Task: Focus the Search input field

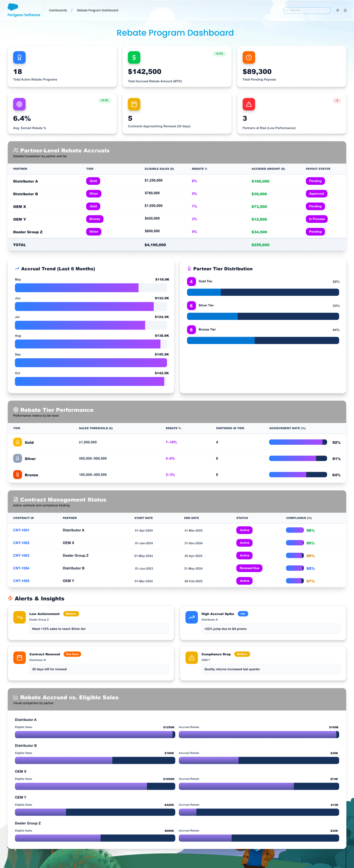Action: [308, 10]
